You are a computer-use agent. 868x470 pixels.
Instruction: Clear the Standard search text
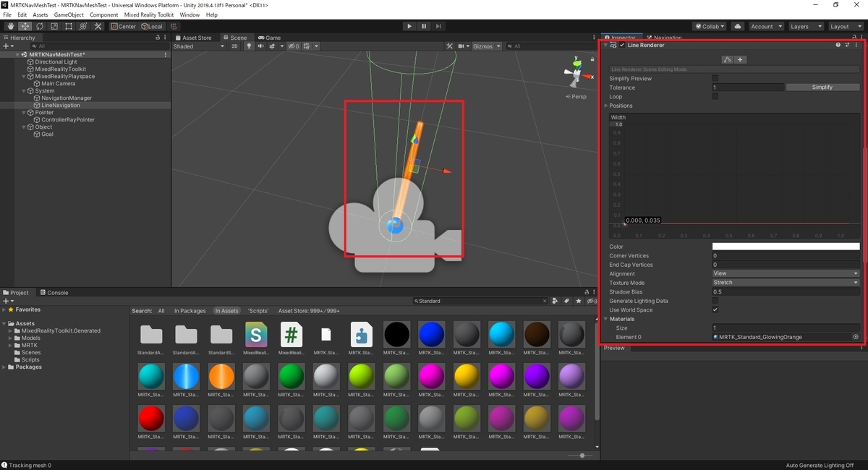tap(544, 301)
